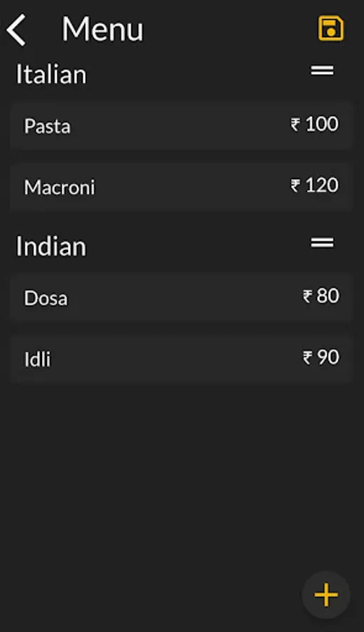Tap the Indian category heading
Screen dimensions: 364x632
tap(51, 246)
